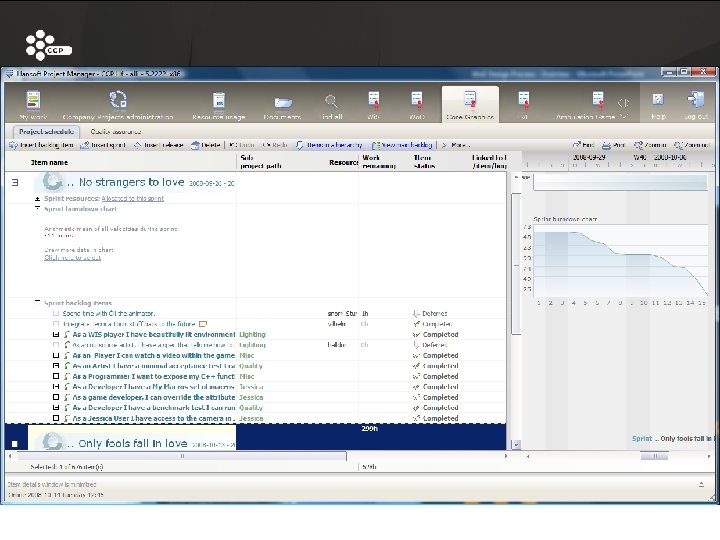720x540 pixels.
Task: Open the Allocated to this sprint link
Action: [x=132, y=199]
